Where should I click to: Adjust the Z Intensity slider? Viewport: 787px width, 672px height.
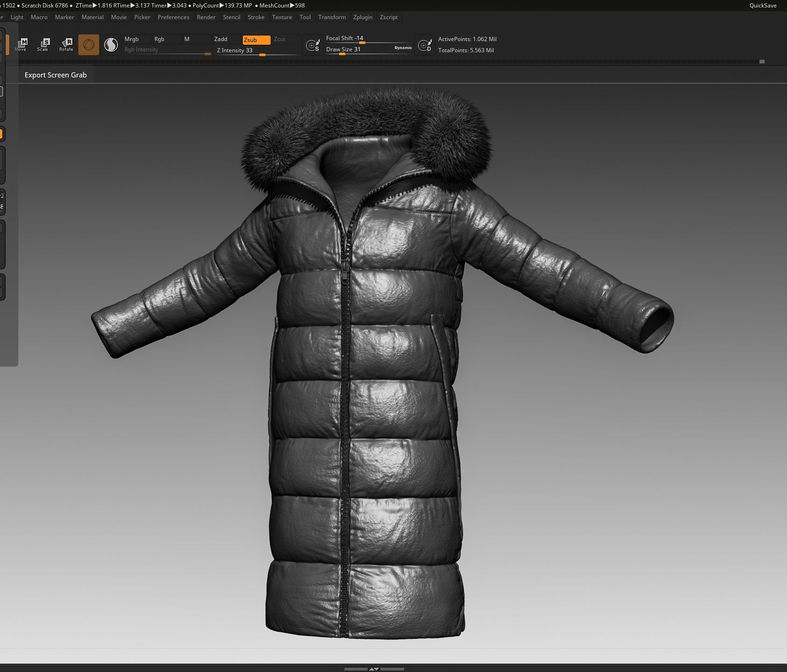[262, 55]
